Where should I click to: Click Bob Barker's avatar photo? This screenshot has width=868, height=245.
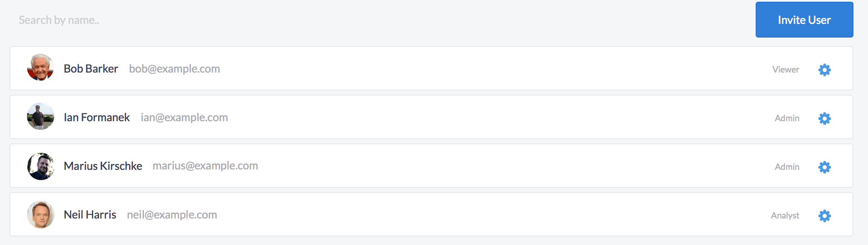(x=41, y=67)
